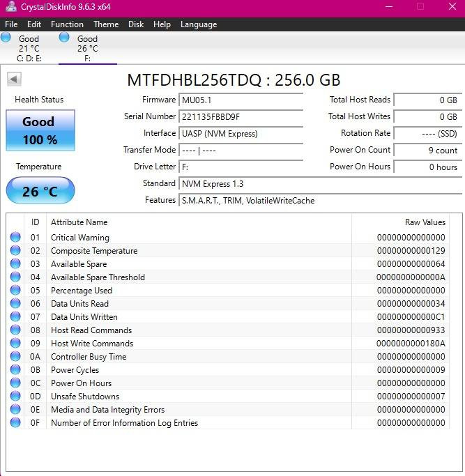The image size is (465, 476).
Task: Click status icon beside Critical Warning
Action: pyautogui.click(x=15, y=238)
